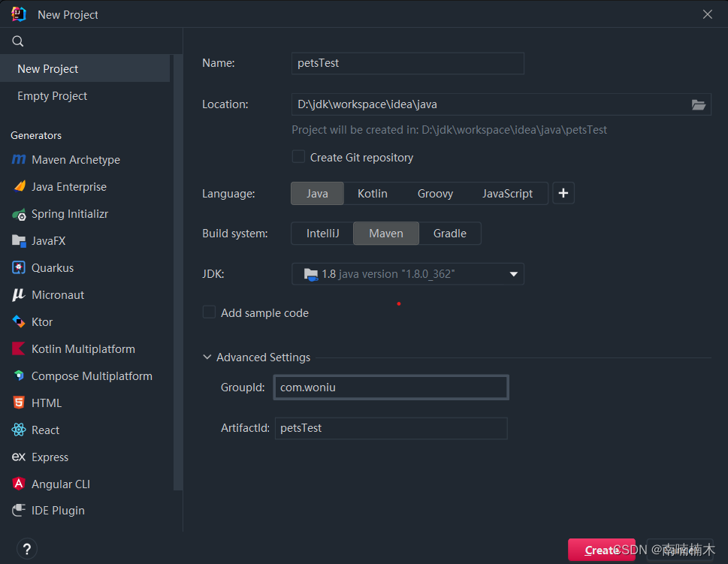Select the Angular CLI icon

[x=19, y=484]
